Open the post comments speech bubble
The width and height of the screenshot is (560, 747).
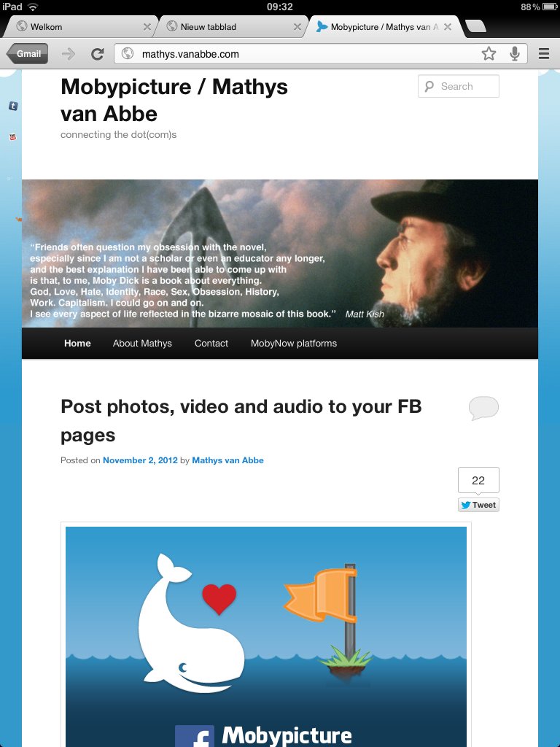[483, 408]
